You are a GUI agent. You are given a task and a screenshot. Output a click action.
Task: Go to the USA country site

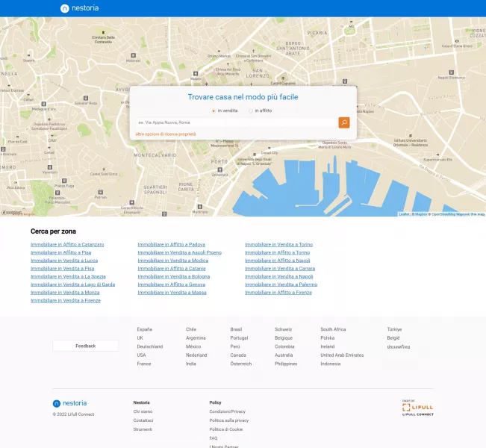tap(141, 355)
